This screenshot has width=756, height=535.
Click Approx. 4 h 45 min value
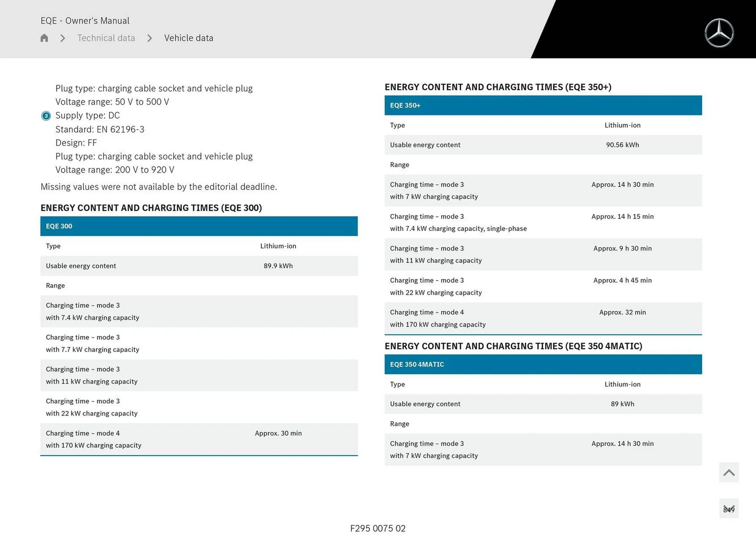pos(623,281)
